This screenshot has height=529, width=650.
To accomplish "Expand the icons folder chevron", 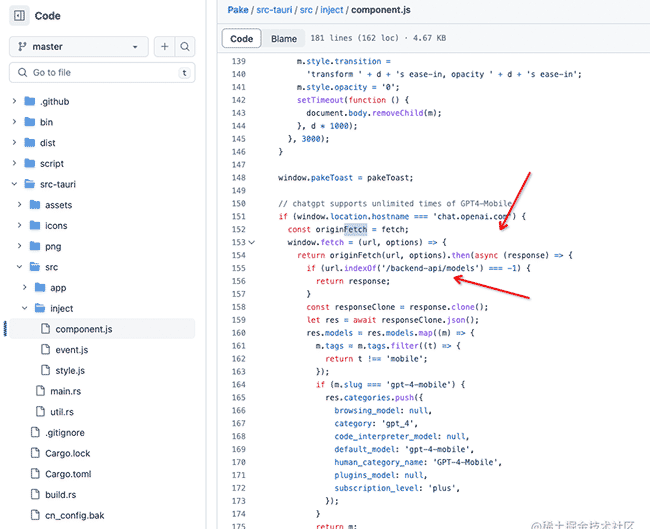I will 19,226.
